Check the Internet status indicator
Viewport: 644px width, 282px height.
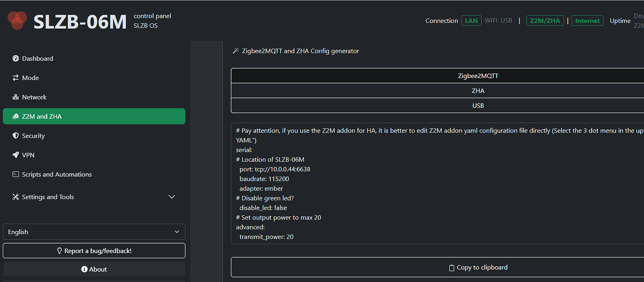coord(587,21)
